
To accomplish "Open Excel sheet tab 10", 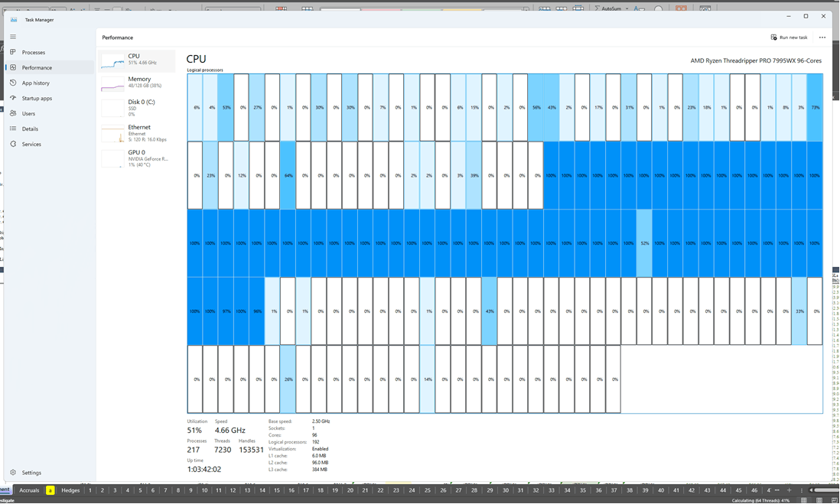I will (x=204, y=490).
